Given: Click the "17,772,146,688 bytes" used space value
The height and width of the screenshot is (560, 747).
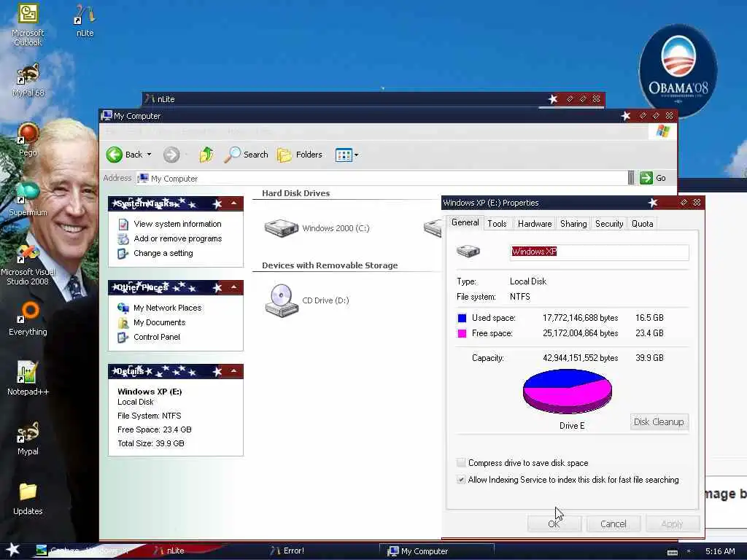Looking at the screenshot, I should pyautogui.click(x=580, y=318).
